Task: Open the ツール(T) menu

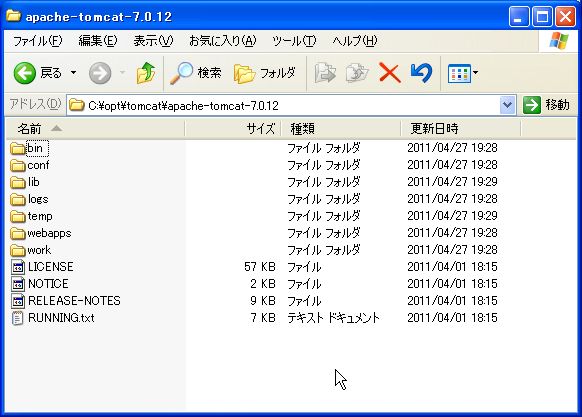Action: [294, 40]
